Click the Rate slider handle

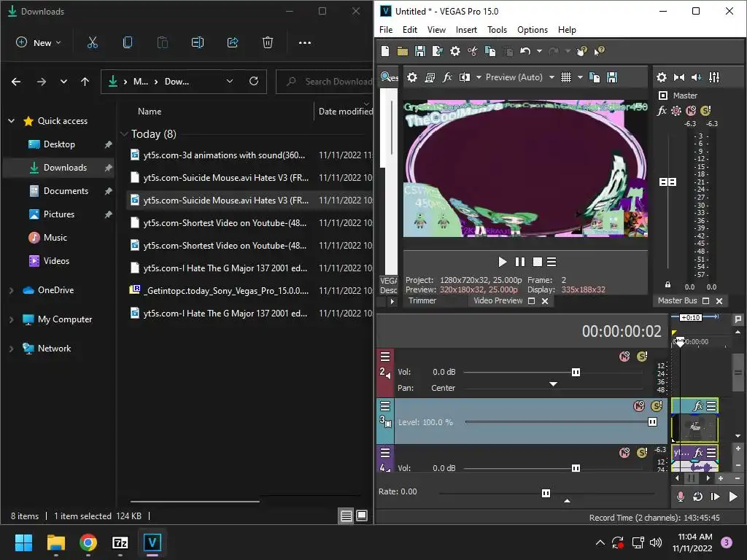point(546,493)
